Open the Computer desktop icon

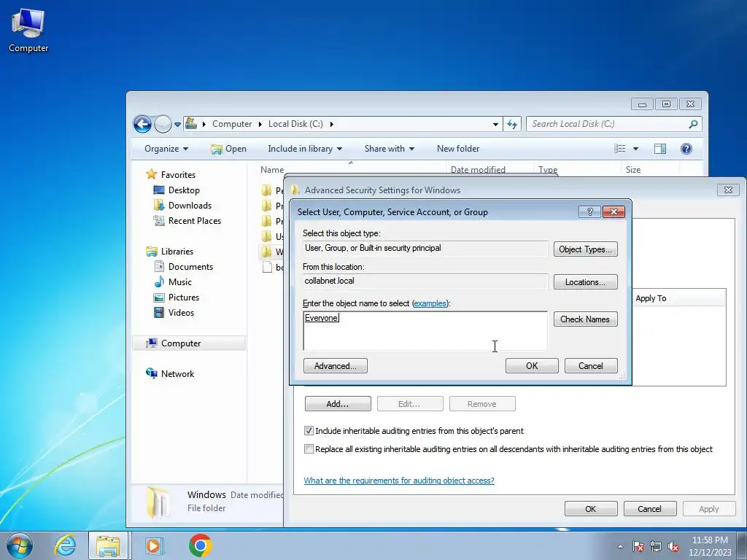coord(28,31)
